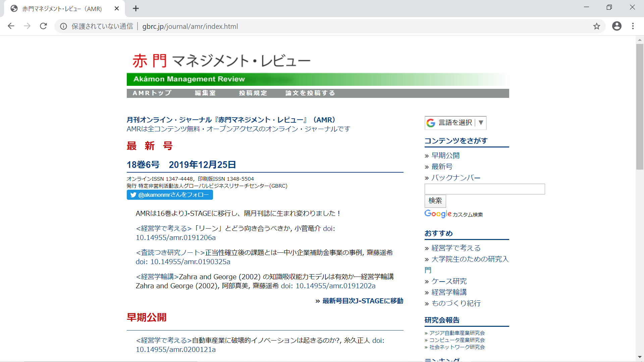Open 社会ネットワーク研究会 link

point(457,347)
